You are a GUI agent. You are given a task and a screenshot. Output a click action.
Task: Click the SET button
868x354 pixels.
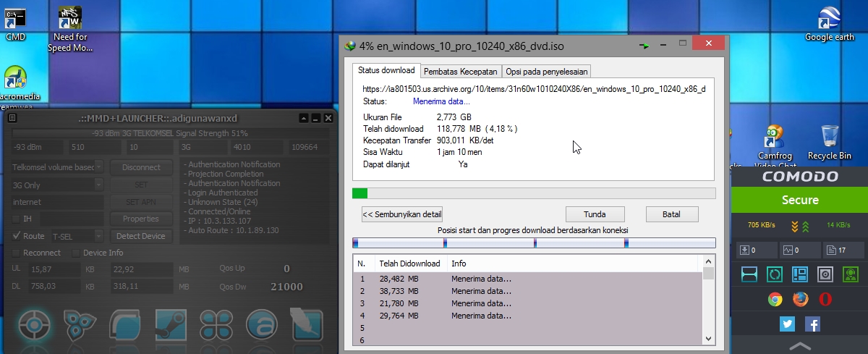tap(141, 185)
